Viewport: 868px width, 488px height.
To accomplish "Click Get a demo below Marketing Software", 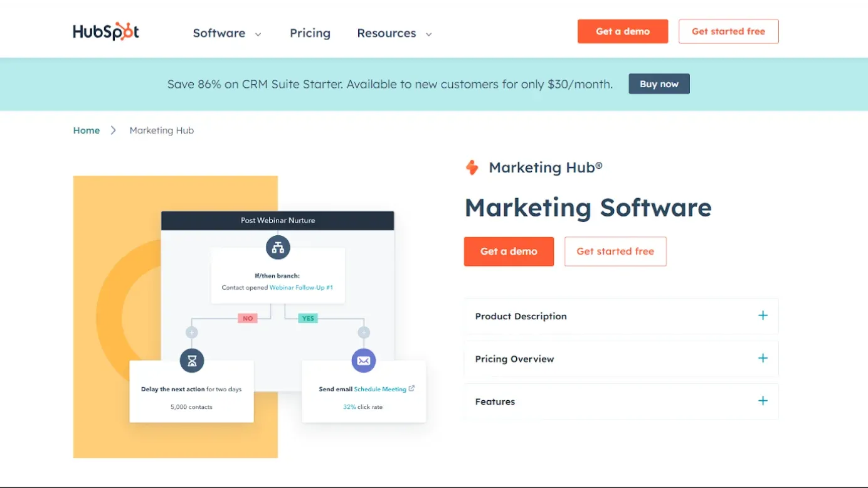I will pyautogui.click(x=509, y=252).
